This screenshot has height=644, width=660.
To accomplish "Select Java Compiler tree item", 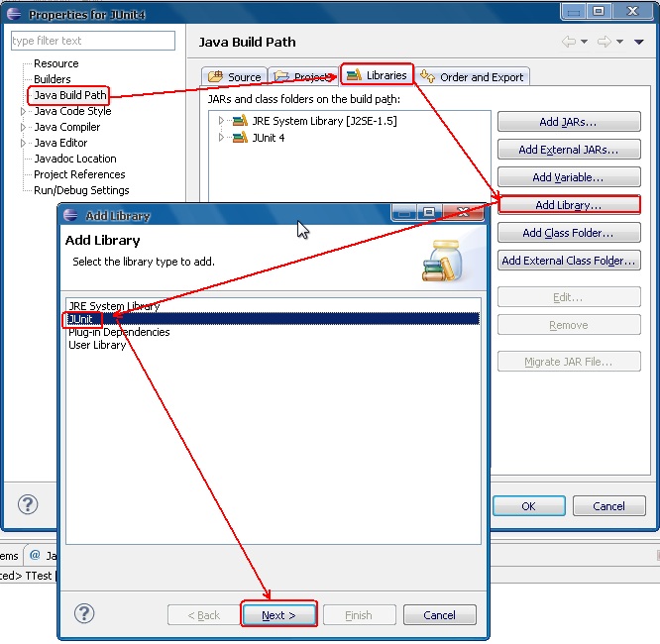I will 67,127.
